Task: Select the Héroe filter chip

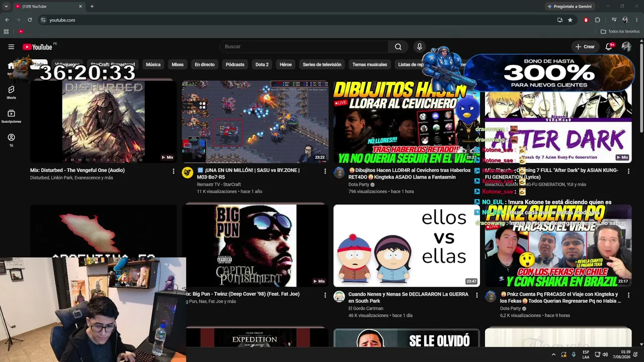Action: [x=286, y=64]
